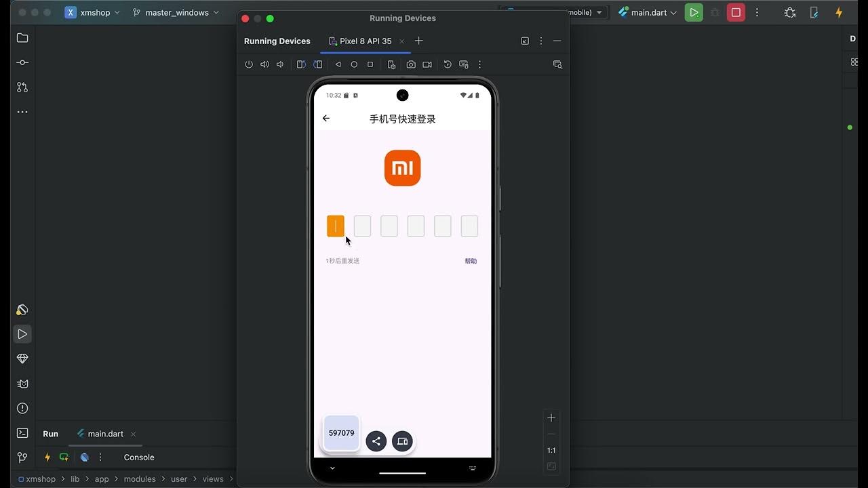The image size is (868, 488).
Task: Open the Build Variants paint-bucket icon
Action: tap(22, 310)
